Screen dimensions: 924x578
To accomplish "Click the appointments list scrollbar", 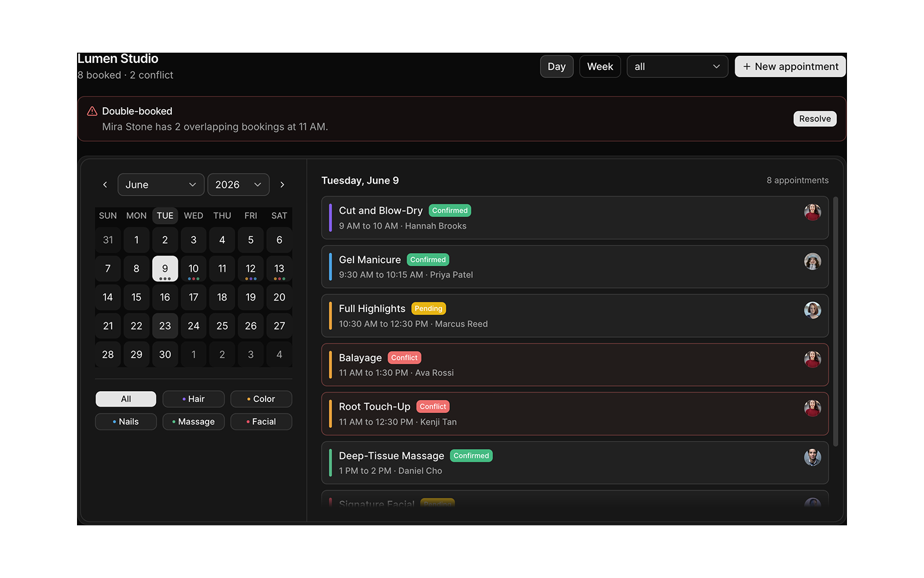I will click(x=835, y=321).
